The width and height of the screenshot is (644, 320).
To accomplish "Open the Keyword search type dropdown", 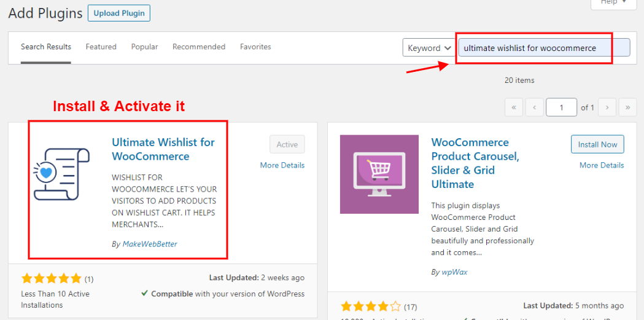I will pos(429,48).
